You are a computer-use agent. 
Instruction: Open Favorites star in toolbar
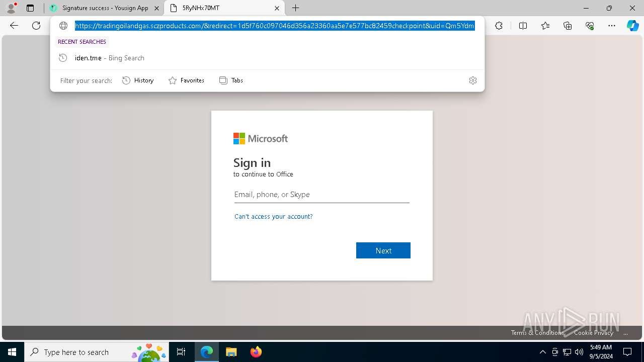(x=545, y=26)
